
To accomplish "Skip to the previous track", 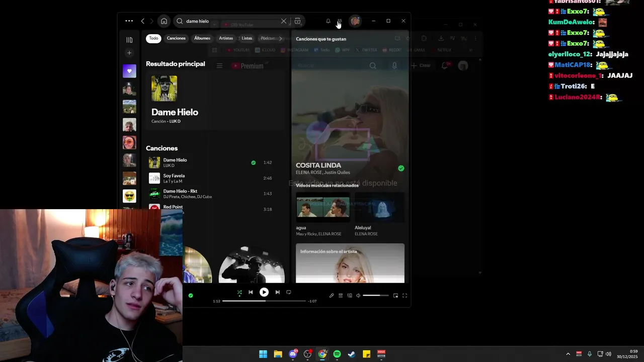I will (251, 292).
